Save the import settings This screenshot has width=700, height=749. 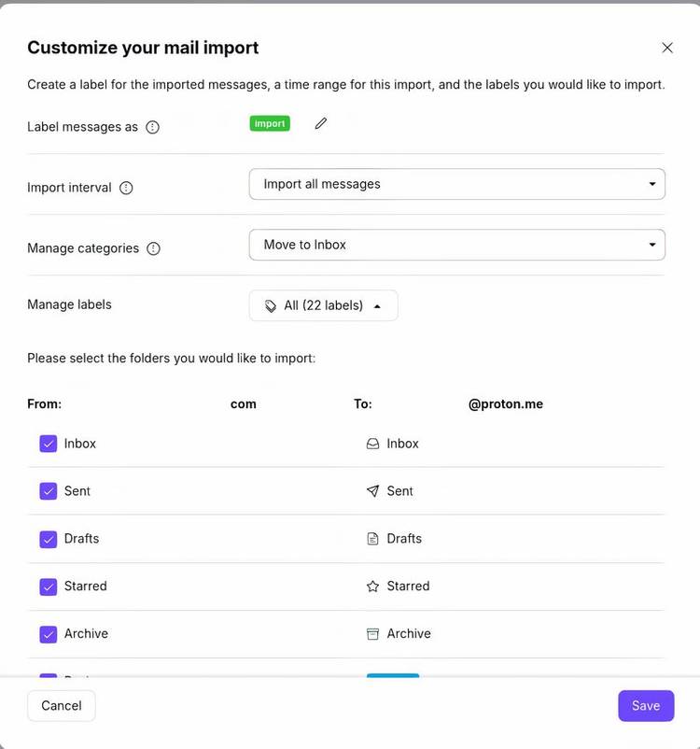point(646,705)
